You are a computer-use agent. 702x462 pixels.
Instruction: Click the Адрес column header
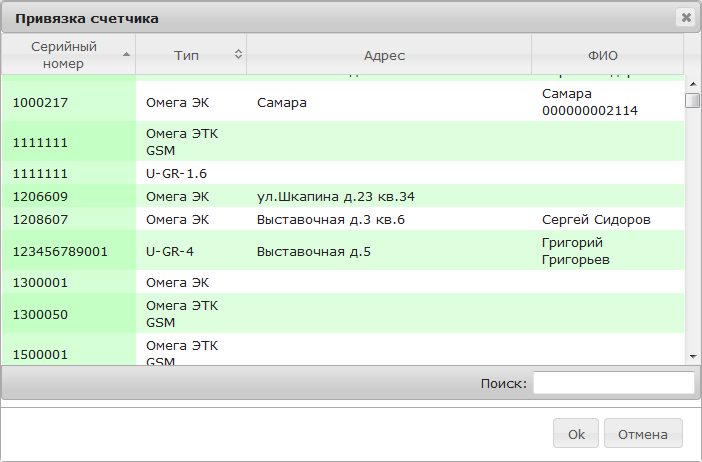click(384, 55)
